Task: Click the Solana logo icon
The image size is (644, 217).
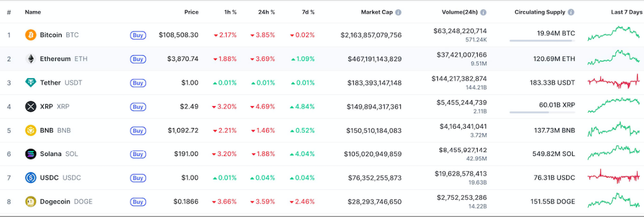Action: 31,154
